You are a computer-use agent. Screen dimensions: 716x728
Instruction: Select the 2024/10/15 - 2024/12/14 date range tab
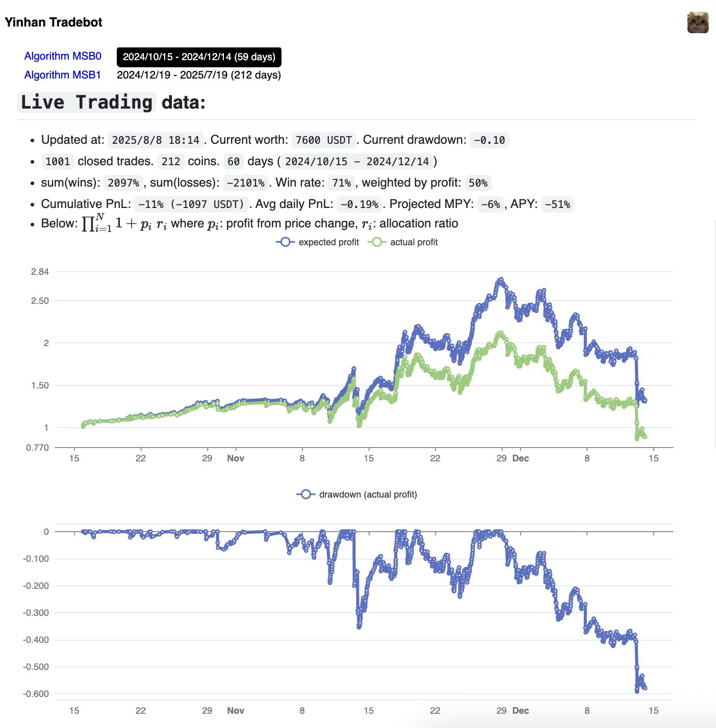199,57
